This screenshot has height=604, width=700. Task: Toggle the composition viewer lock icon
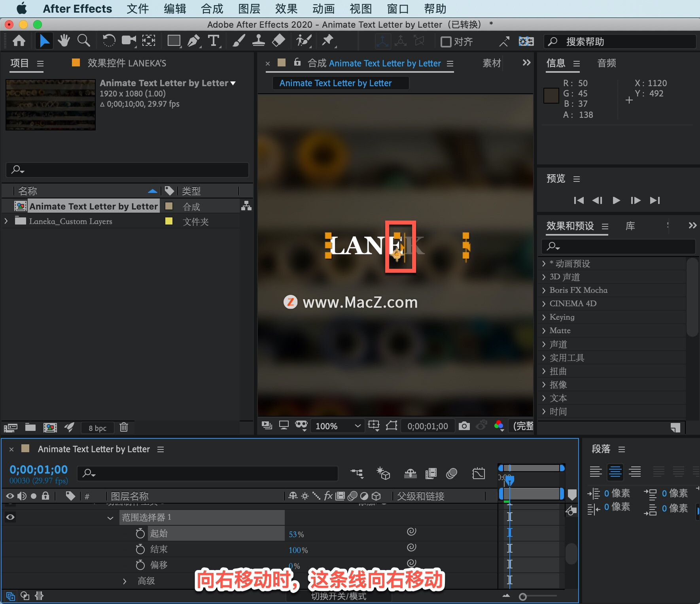(297, 62)
